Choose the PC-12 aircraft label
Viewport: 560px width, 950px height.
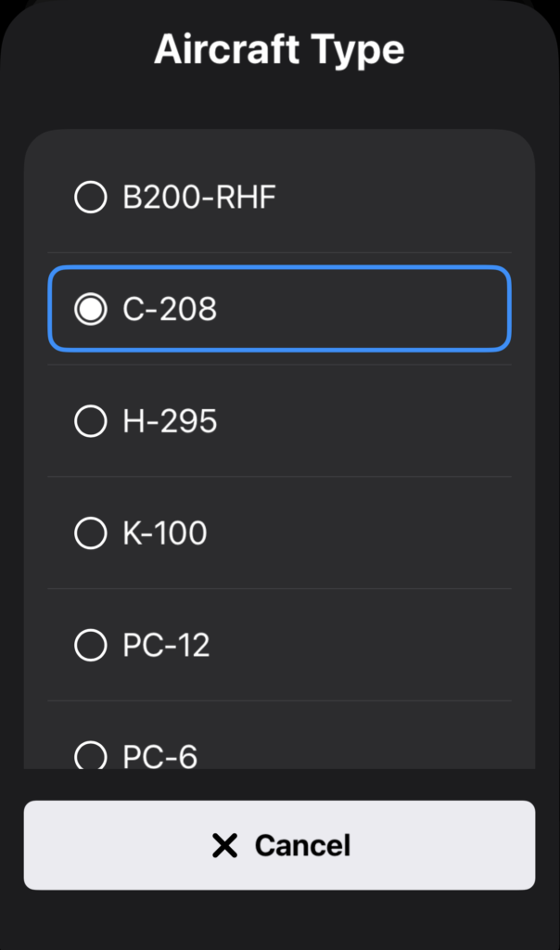[167, 645]
